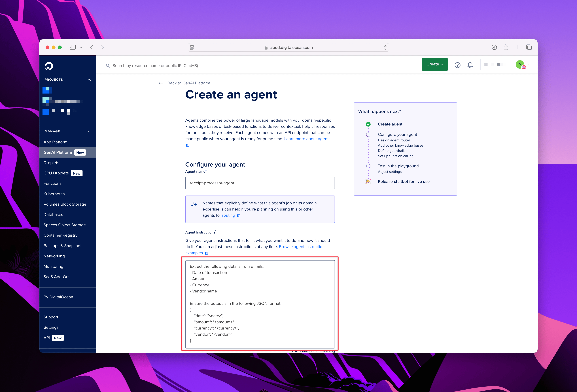The image size is (577, 392).
Task: Open Droplets in sidebar
Action: (51, 163)
